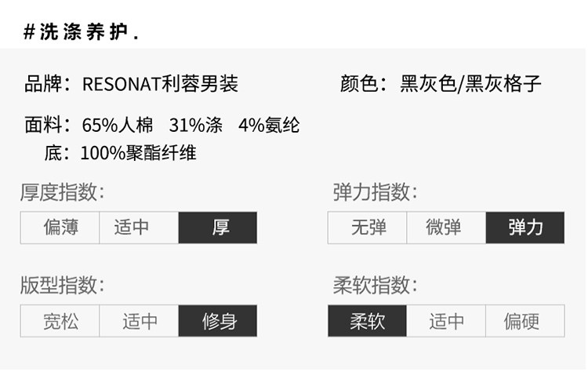588x372 pixels.
Task: Choose 偏硬 softness option
Action: (x=525, y=321)
